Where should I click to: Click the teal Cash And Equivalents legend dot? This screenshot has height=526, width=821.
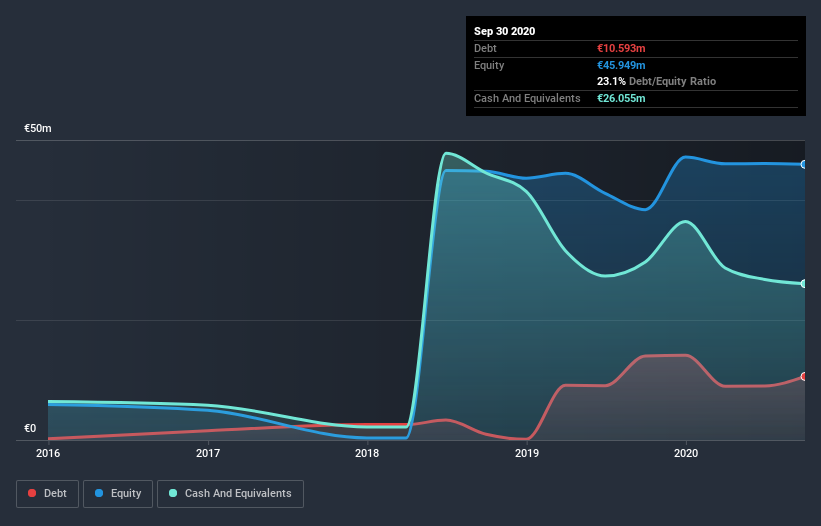pos(173,493)
